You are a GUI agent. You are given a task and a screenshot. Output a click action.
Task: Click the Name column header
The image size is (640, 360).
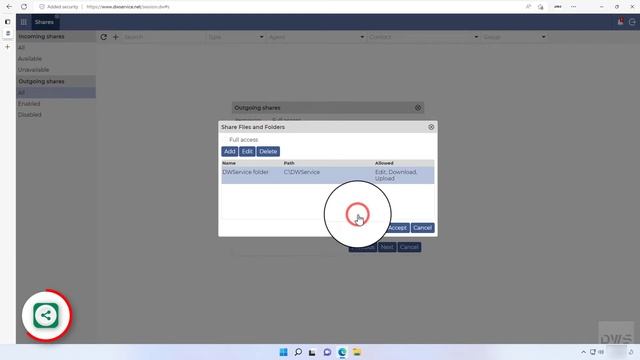tap(229, 163)
